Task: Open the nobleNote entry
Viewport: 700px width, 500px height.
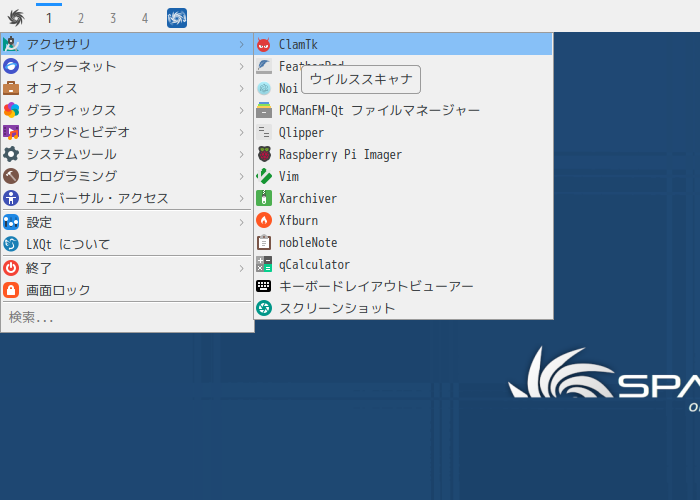Action: (x=403, y=242)
